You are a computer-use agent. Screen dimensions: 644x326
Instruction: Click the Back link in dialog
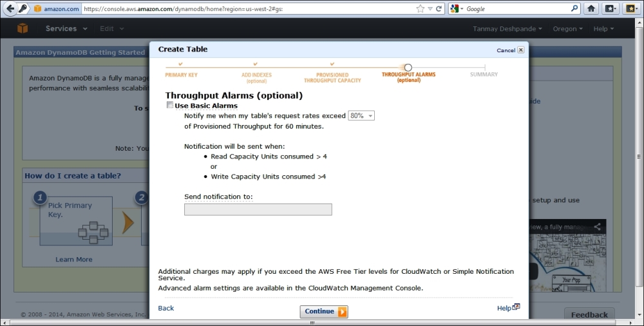click(166, 309)
